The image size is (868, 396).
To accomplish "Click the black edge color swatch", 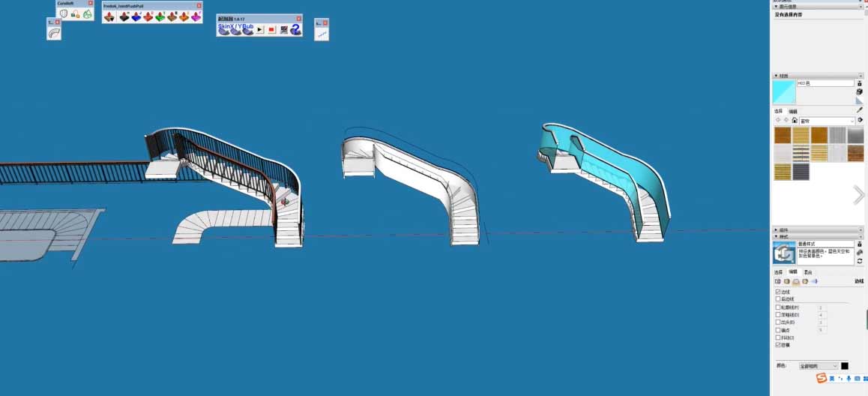I will click(x=845, y=366).
